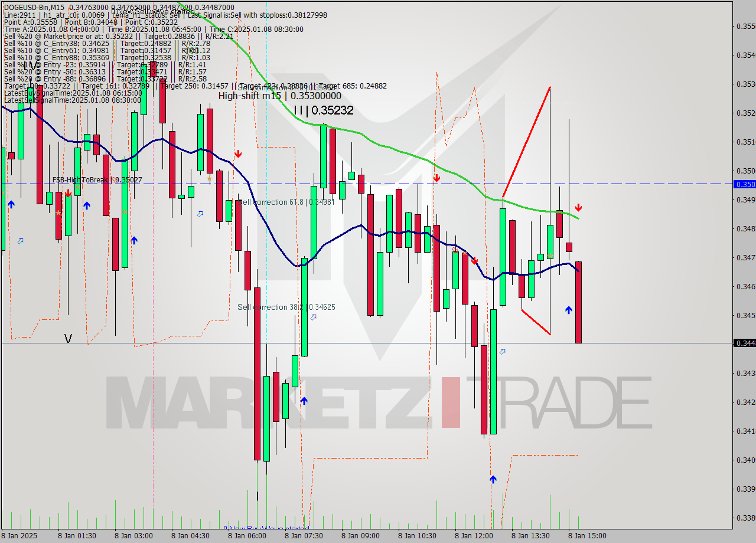This screenshot has height=543, width=756.
Task: Click the 'Sell %10 @ C_Entry88: 0.35369' line
Action: (107, 57)
